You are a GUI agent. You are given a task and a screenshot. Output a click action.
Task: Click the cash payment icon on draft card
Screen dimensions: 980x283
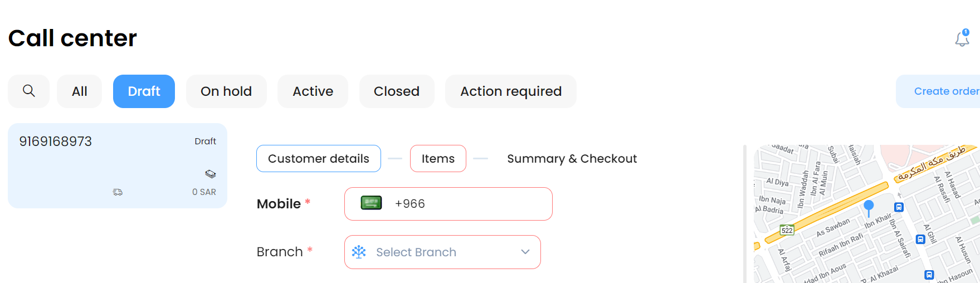[210, 174]
